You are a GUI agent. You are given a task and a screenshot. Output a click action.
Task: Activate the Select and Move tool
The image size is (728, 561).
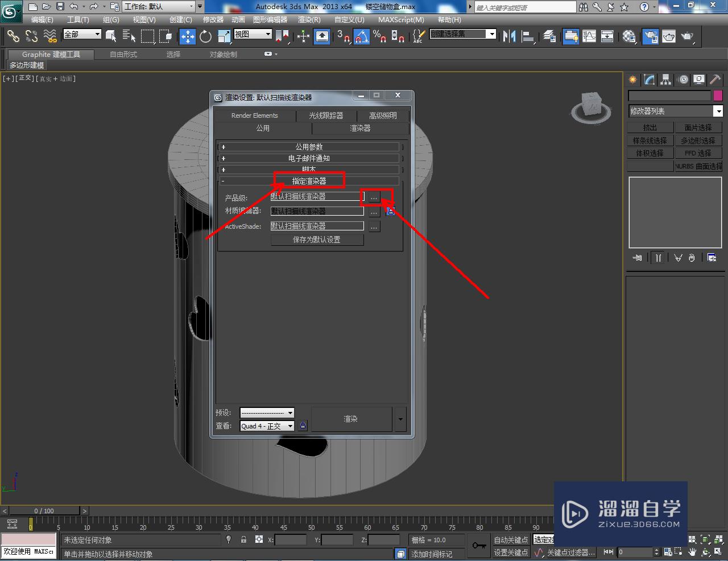pyautogui.click(x=187, y=36)
